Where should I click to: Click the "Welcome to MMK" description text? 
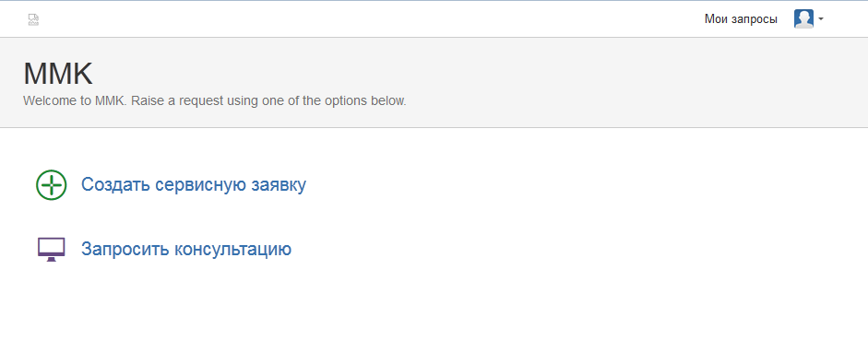215,101
